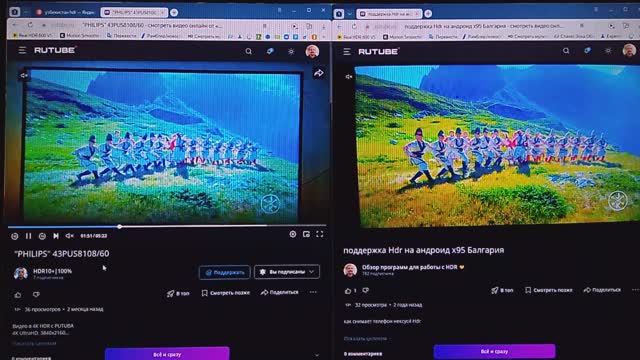640x360 pixels.
Task: Click Смотреть позже under the right video
Action: [549, 290]
